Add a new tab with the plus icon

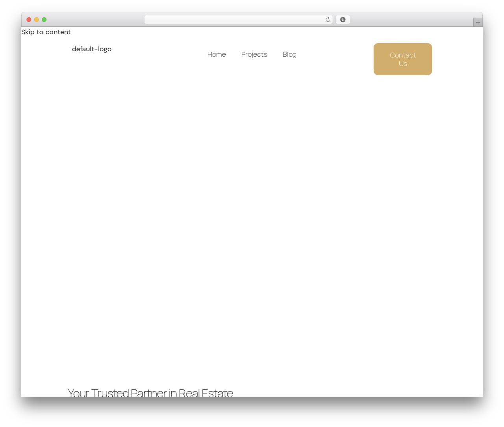[478, 22]
